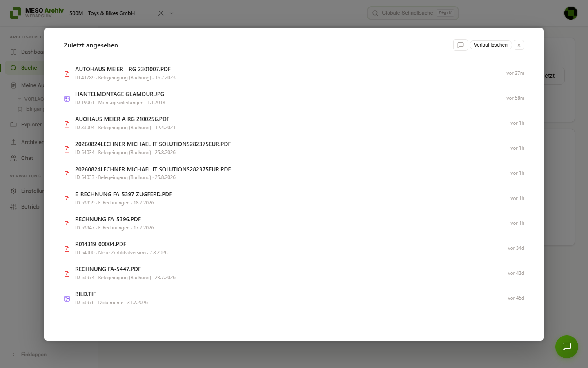The height and width of the screenshot is (368, 588).
Task: Click the PDF icon beside E-RECHNUNG FA-5397 ZUGFERD.PDF
Action: coord(67,199)
